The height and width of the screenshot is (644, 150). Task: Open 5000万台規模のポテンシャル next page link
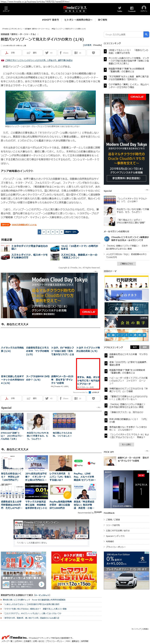tap(24, 225)
